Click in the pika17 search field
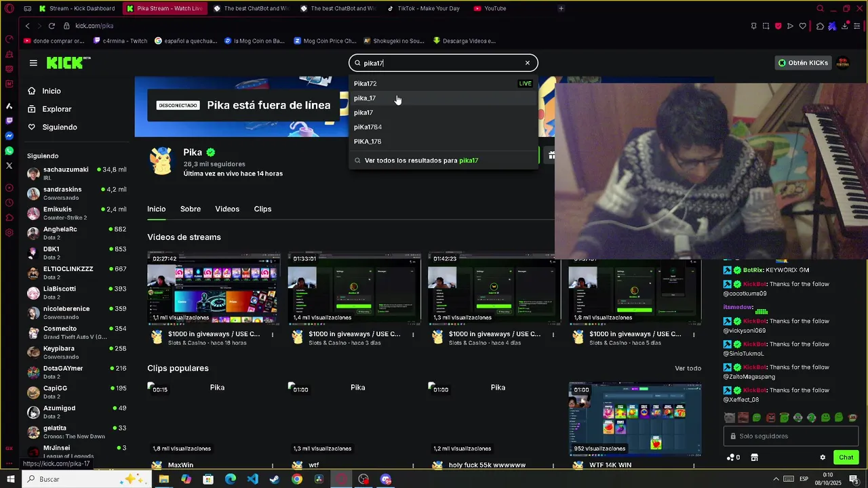Image resolution: width=868 pixels, height=488 pixels. [x=443, y=63]
